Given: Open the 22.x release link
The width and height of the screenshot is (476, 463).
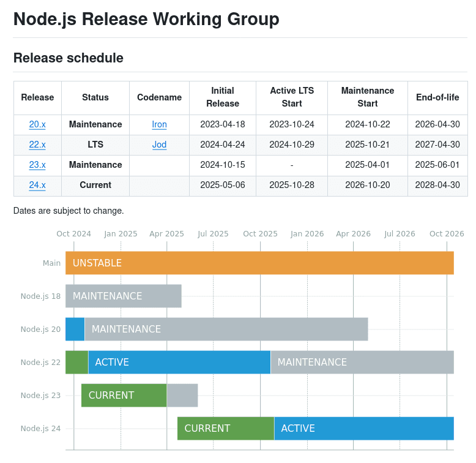Looking at the screenshot, I should [x=37, y=145].
